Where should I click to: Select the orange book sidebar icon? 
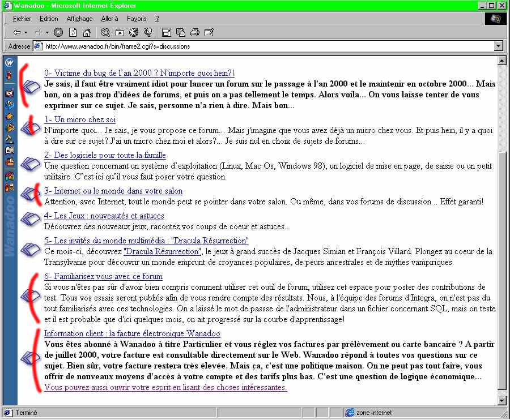pos(10,116)
